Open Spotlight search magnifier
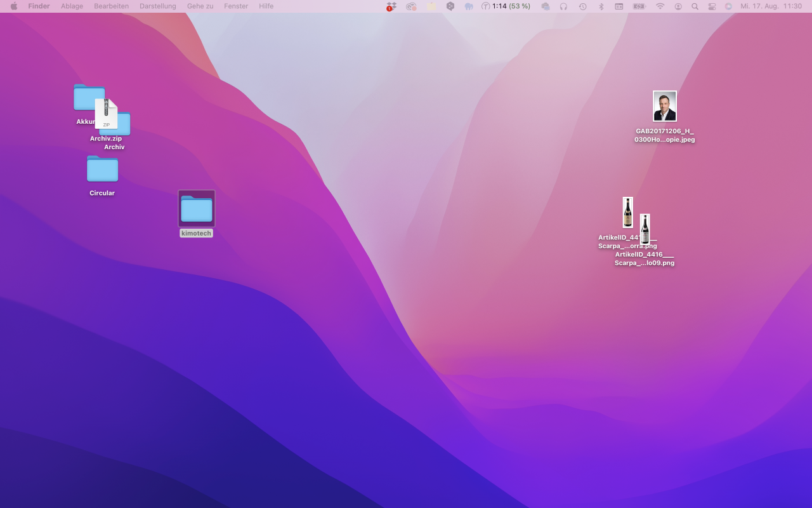812x508 pixels. pyautogui.click(x=695, y=6)
